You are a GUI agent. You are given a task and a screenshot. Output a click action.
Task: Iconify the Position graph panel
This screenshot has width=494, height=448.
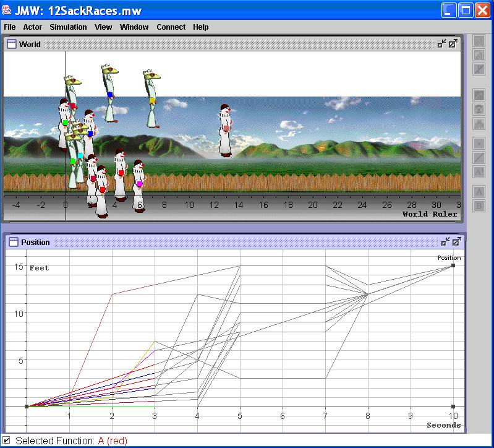[x=445, y=242]
